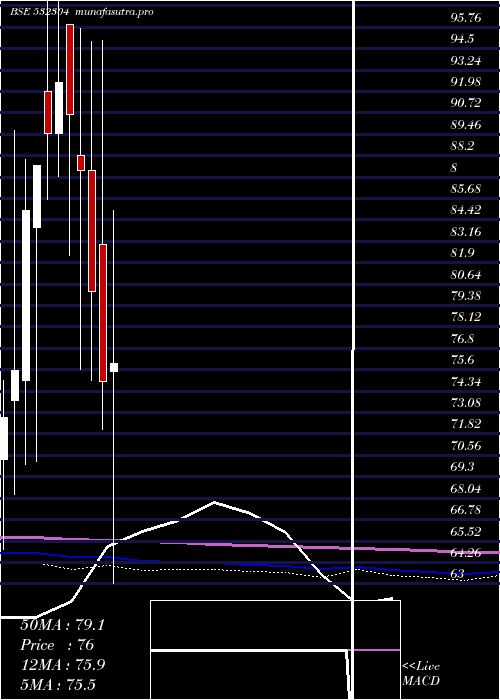Screen dimensions: 500x700
Task: Click the 91.98 price level label
Action: point(466,82)
